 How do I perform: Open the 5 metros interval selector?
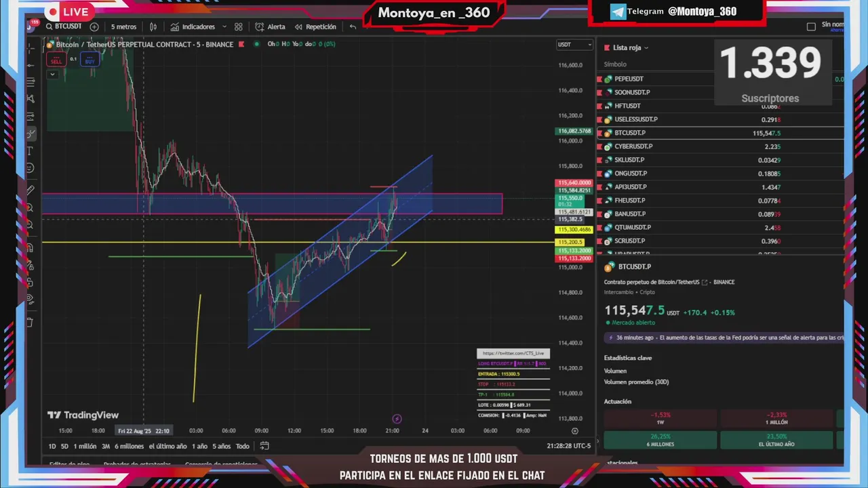click(x=123, y=26)
